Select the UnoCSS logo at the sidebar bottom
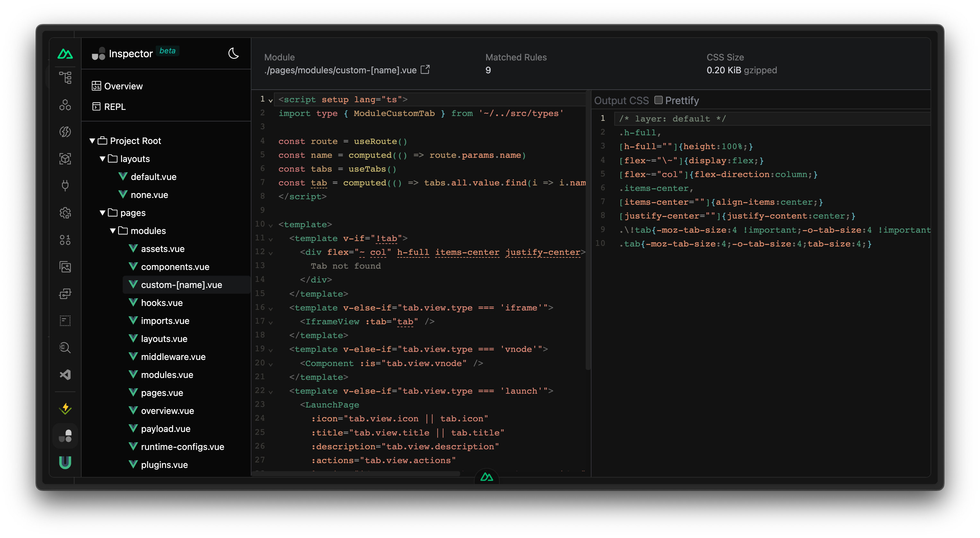Image resolution: width=980 pixels, height=538 pixels. pos(65,462)
